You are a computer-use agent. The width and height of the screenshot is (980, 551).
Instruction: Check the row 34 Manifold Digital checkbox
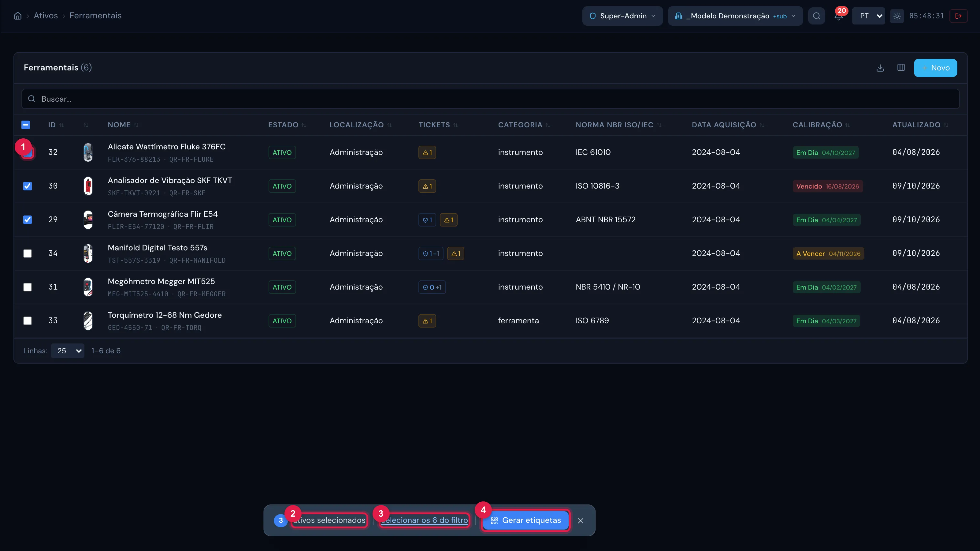click(x=28, y=253)
